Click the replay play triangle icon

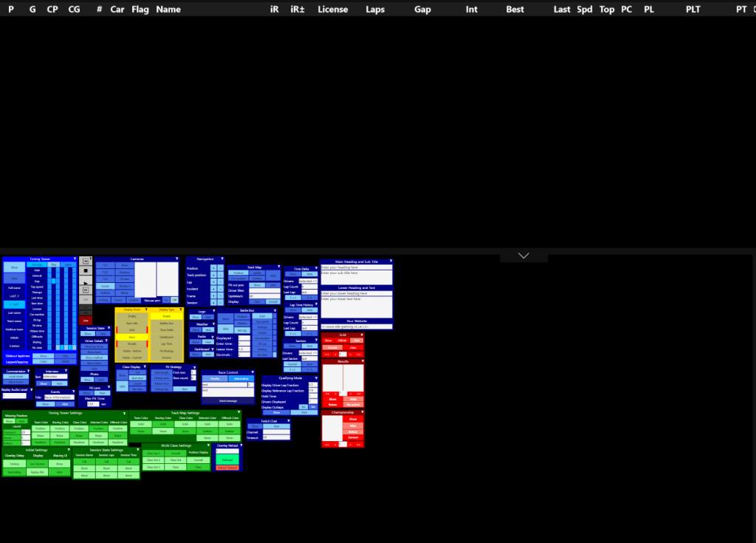(86, 282)
